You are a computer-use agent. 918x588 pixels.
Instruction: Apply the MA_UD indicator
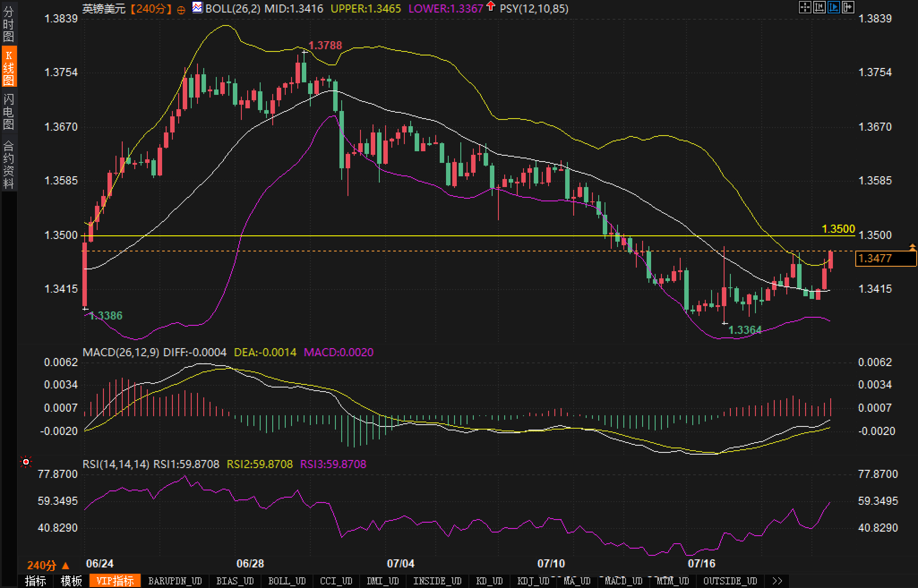(x=577, y=581)
